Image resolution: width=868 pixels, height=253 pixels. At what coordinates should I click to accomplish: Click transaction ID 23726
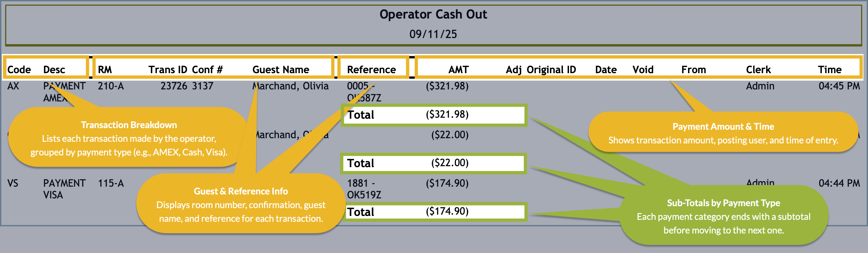tap(173, 86)
